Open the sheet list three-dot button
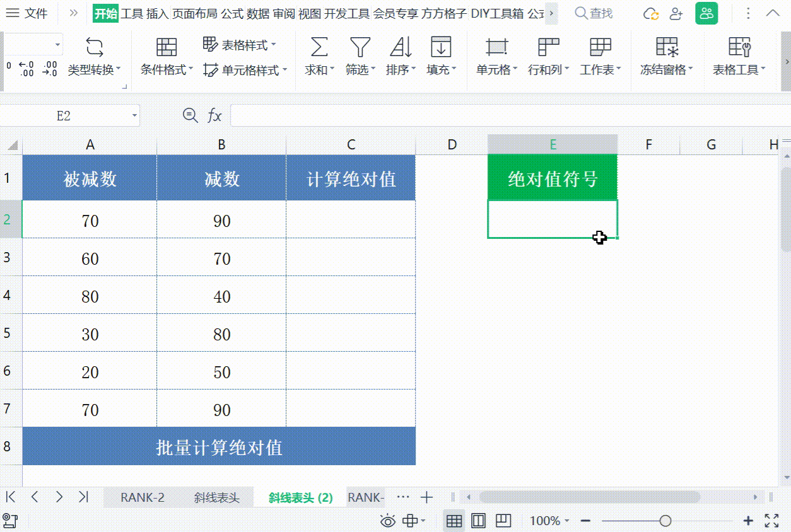 (x=402, y=497)
